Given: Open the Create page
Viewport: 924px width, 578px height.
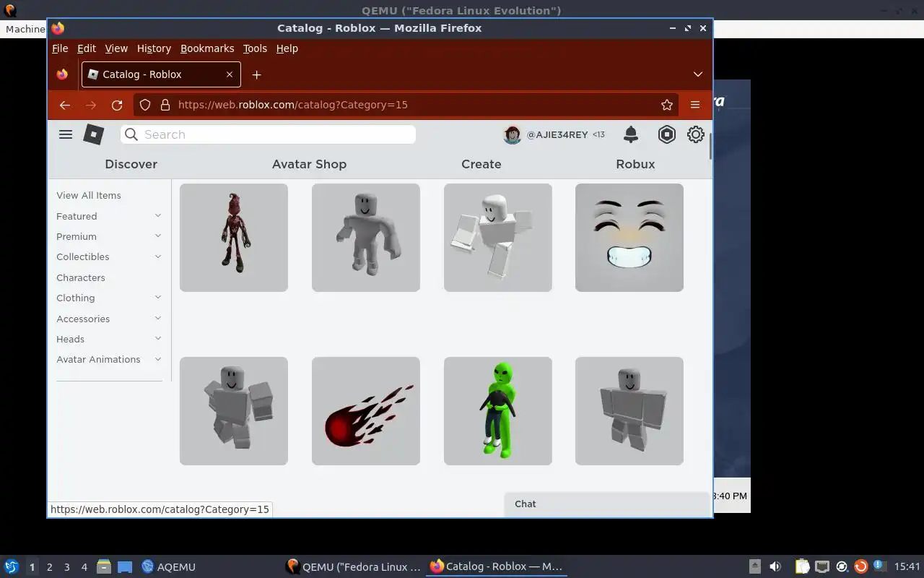Looking at the screenshot, I should click(481, 164).
